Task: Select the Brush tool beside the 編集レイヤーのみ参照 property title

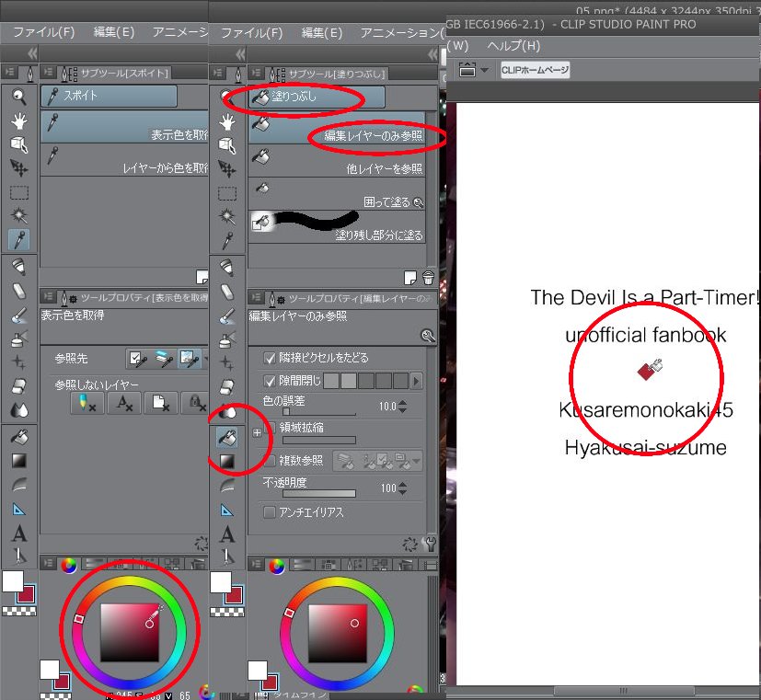Action: pos(226,316)
